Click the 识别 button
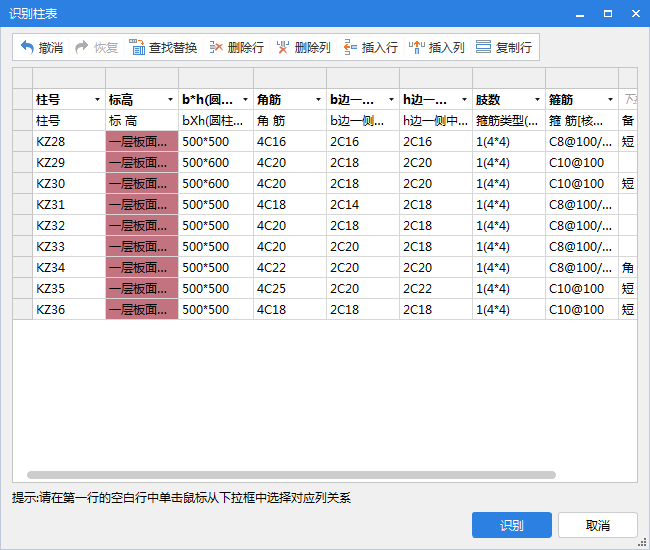 512,525
